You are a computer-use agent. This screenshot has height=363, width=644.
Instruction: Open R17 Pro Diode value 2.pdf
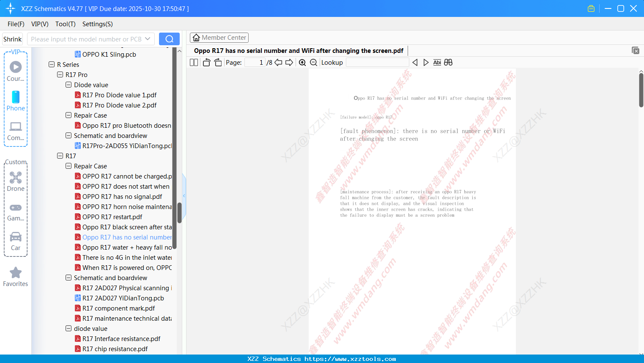(x=116, y=105)
